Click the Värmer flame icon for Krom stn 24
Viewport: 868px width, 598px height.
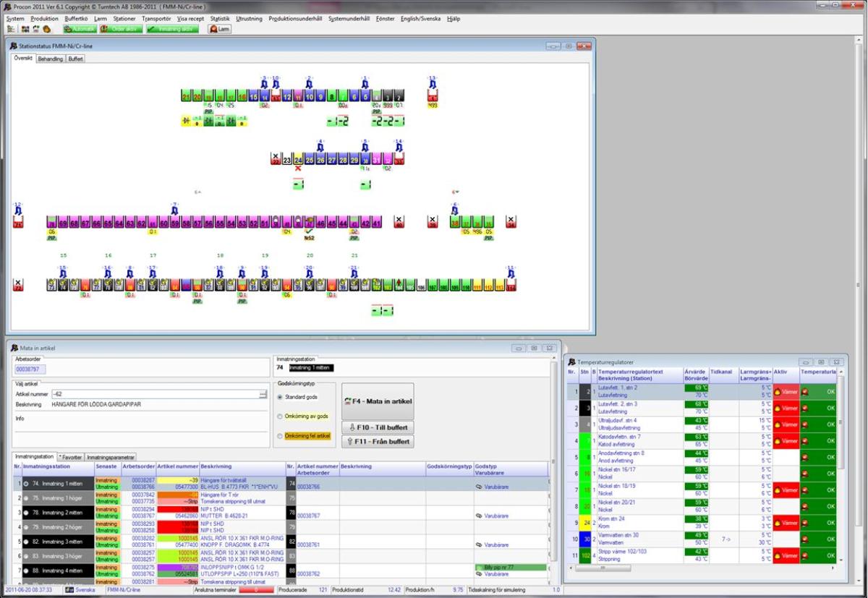point(778,523)
